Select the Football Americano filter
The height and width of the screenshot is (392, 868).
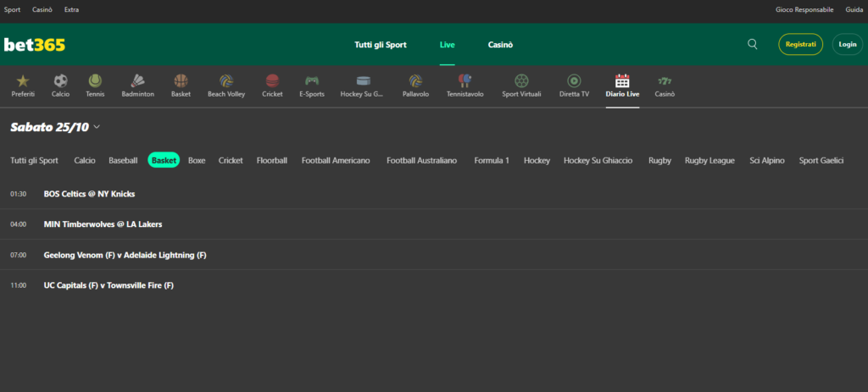click(x=336, y=160)
